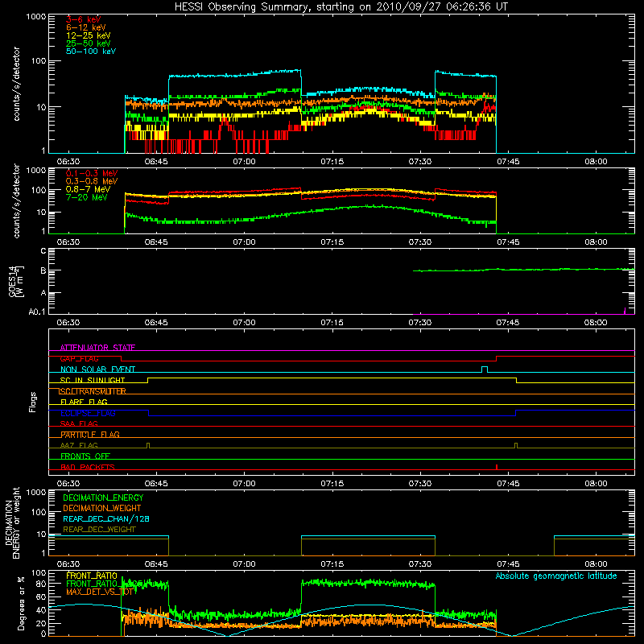
Task: Select the FLARE_FLAG label
Action: [84, 402]
